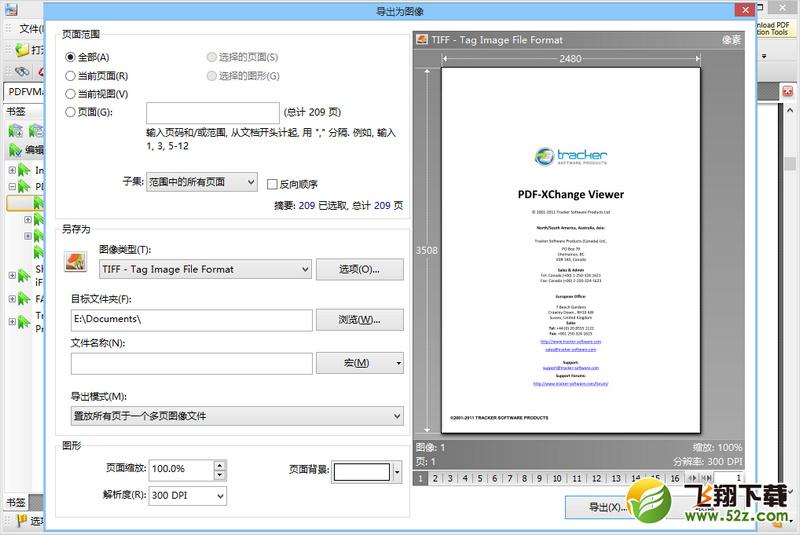Viewport: 800px width, 535px height.
Task: Switch the preview to page tab 13
Action: click(x=616, y=478)
